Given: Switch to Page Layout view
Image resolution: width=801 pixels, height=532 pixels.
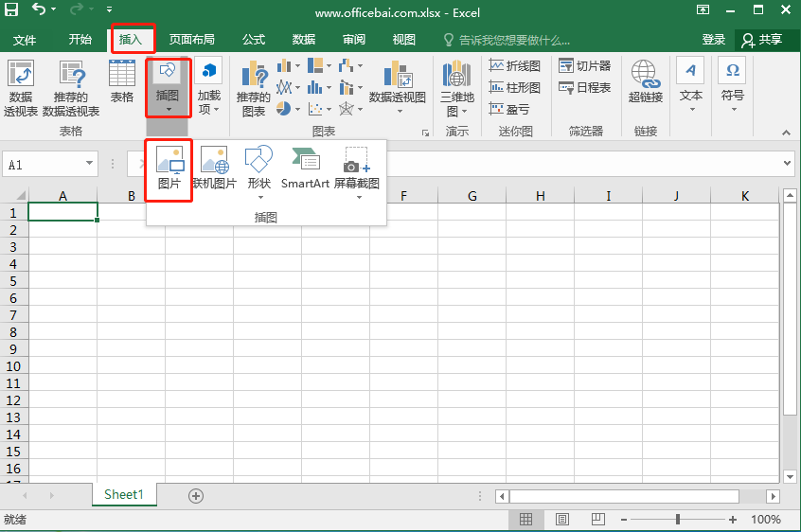Looking at the screenshot, I should tap(561, 520).
